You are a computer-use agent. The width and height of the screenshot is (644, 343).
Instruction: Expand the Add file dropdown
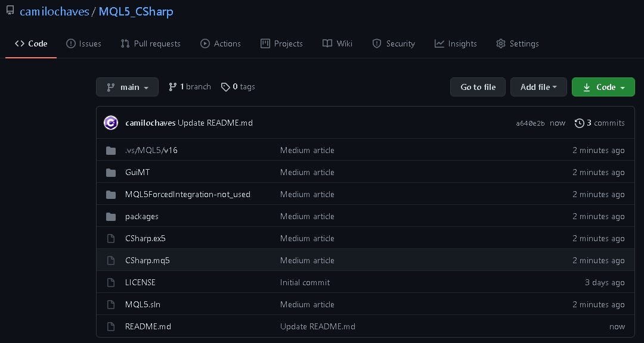pos(538,87)
